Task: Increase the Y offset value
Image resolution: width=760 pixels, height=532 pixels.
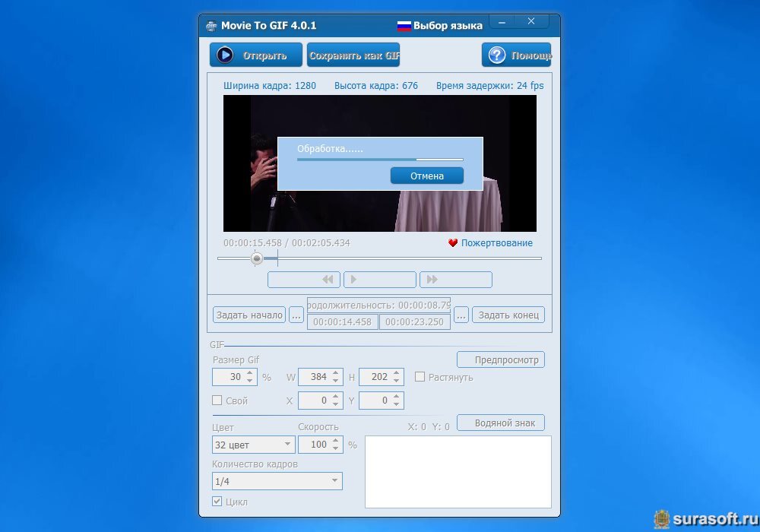Action: click(397, 397)
